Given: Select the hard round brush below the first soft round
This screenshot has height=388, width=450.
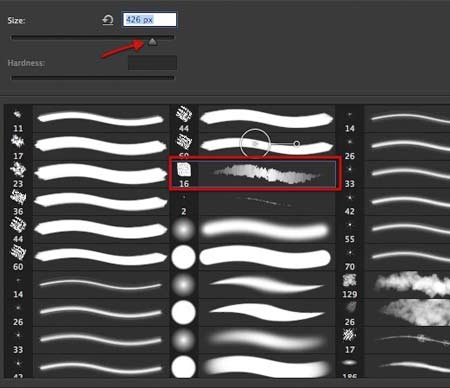Looking at the screenshot, I should pyautogui.click(x=183, y=257).
